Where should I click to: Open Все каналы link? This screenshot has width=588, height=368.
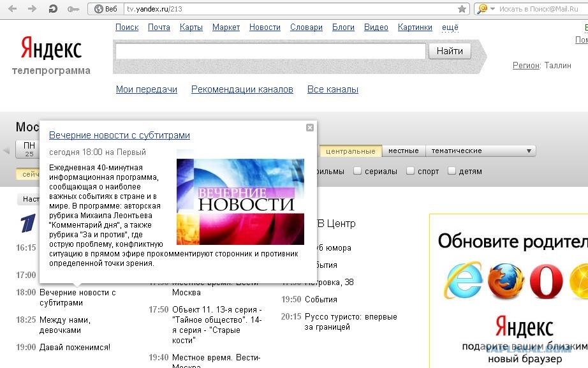[333, 89]
